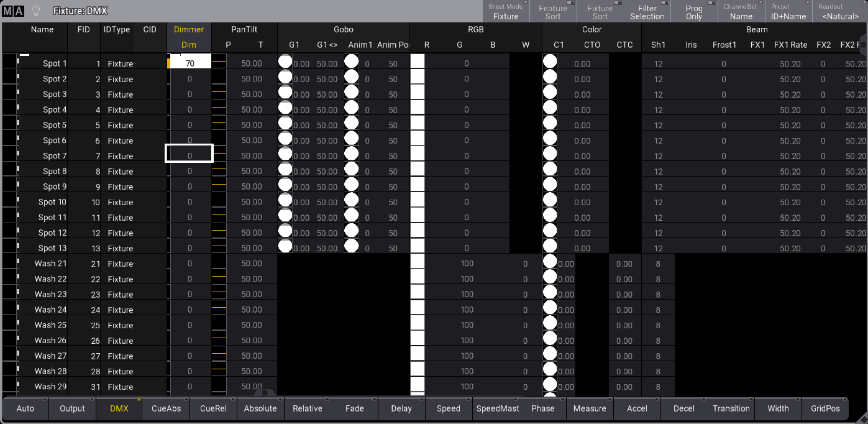
Task: Click Spot 5 Anim1 wheel icon
Action: [x=351, y=124]
